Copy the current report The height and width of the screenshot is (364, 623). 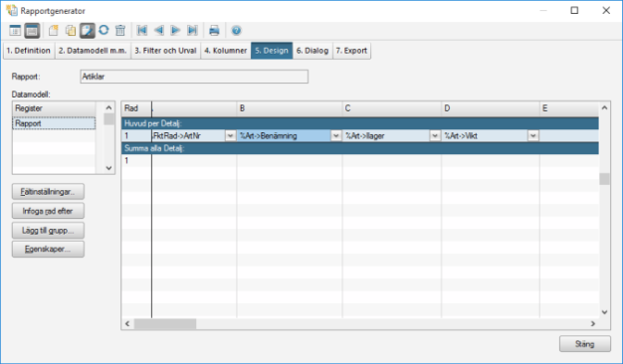tap(71, 31)
